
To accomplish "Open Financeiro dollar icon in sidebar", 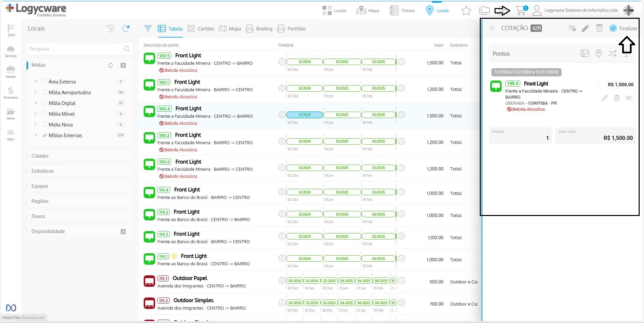I will pos(11,93).
